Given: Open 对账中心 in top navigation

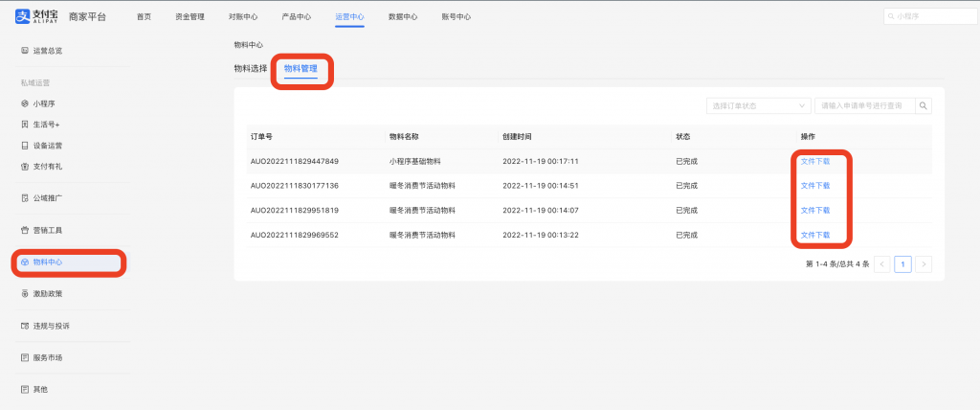Looking at the screenshot, I should (x=243, y=17).
